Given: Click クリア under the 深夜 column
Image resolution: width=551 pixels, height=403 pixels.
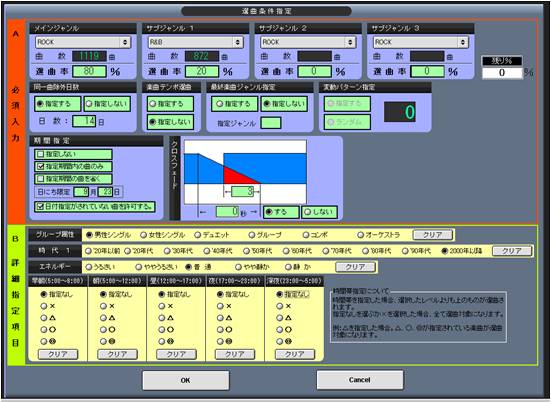Looking at the screenshot, I should pyautogui.click(x=294, y=355).
